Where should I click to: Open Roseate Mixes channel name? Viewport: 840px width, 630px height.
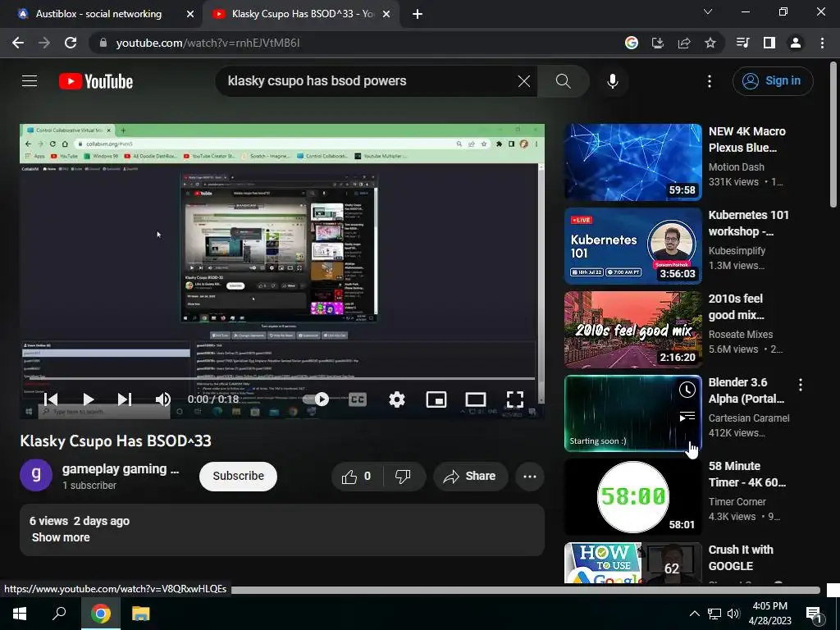coord(741,335)
